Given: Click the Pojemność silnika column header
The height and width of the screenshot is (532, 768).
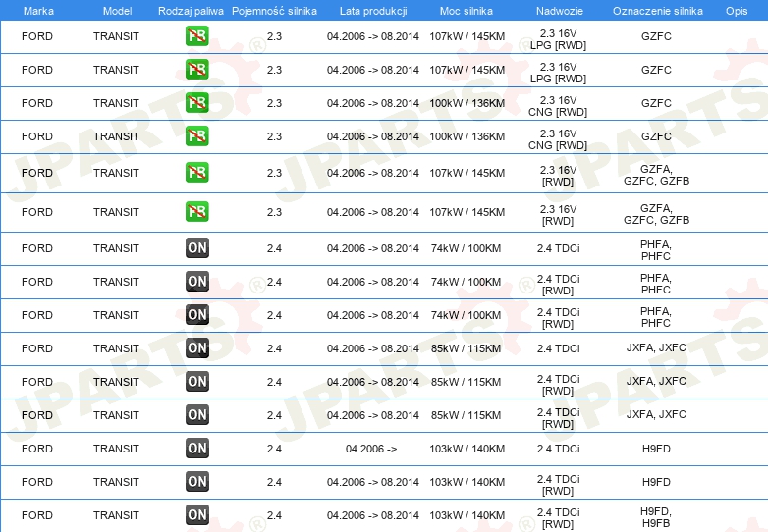Looking at the screenshot, I should click(274, 11).
